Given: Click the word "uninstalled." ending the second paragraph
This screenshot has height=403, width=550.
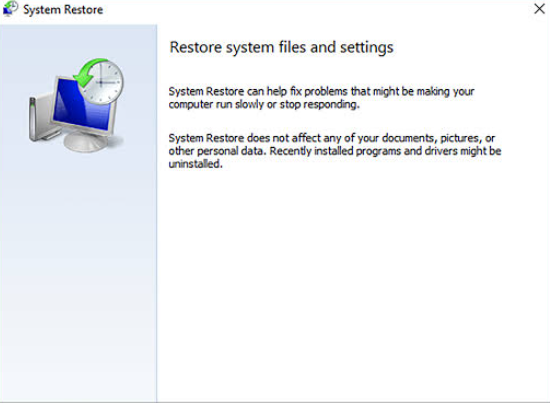Looking at the screenshot, I should coord(195,164).
